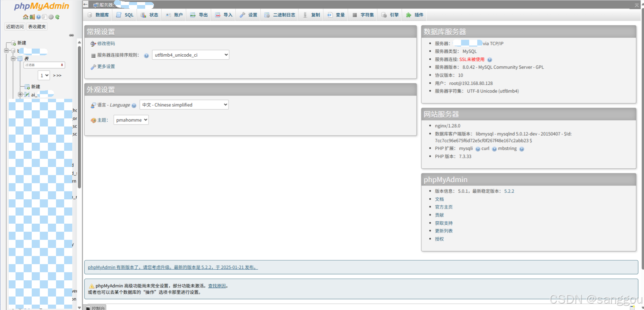
Task: Open navigation panel settings gear icon
Action: tap(51, 17)
